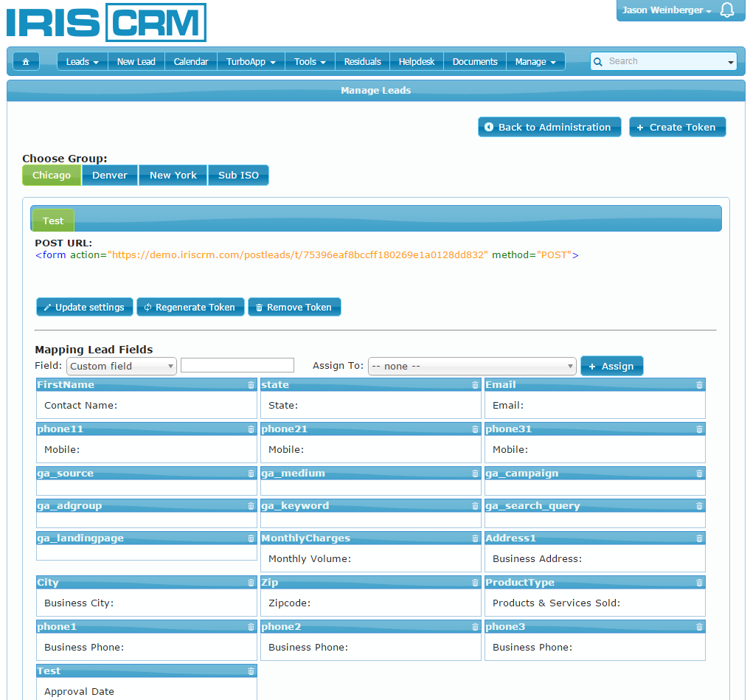The image size is (750, 700).
Task: Switch to the Denver group tab
Action: [110, 176]
